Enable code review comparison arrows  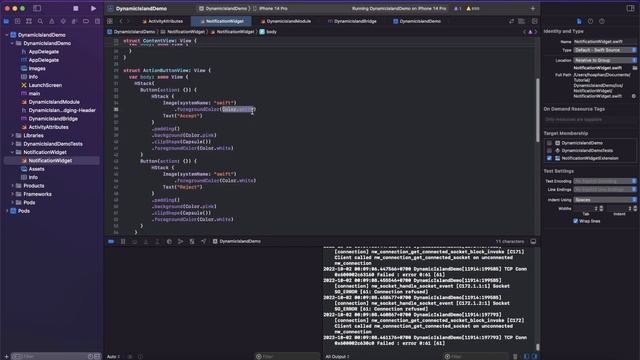tap(511, 21)
